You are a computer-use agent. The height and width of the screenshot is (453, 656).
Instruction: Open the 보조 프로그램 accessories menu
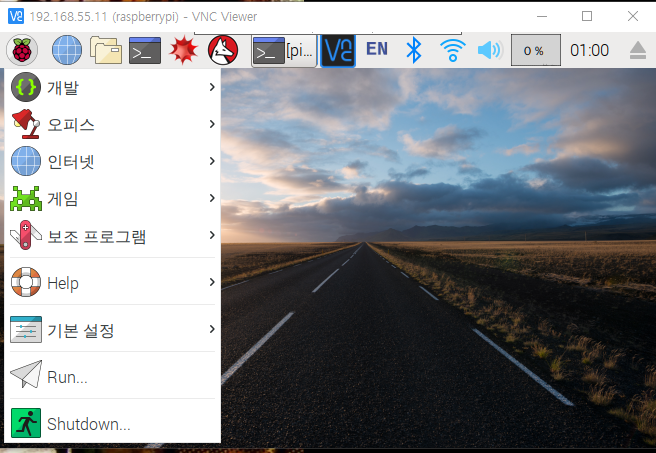113,235
